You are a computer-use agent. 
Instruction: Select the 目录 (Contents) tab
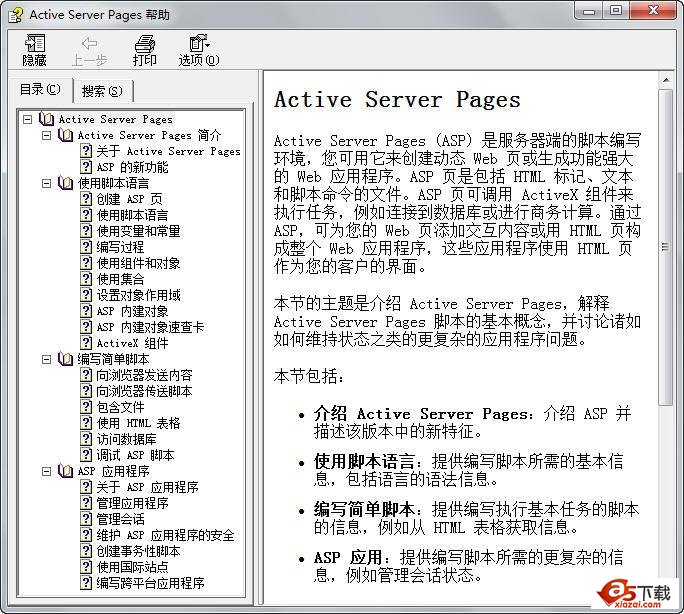(40, 90)
